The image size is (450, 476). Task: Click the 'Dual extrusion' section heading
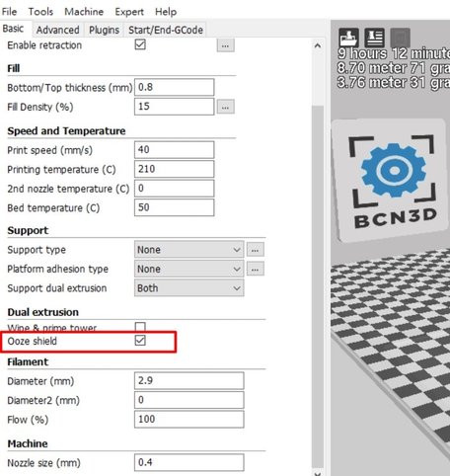pos(43,312)
